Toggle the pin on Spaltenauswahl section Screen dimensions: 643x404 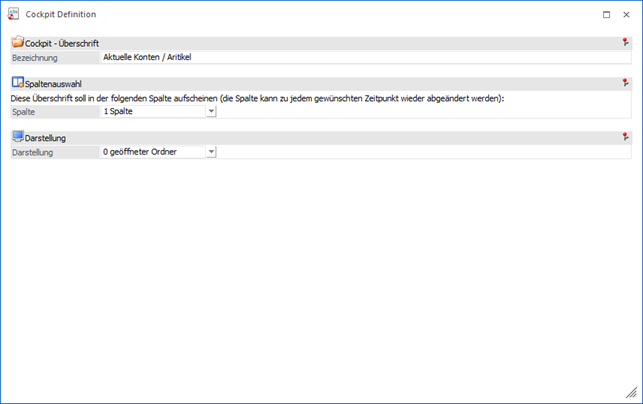[625, 83]
